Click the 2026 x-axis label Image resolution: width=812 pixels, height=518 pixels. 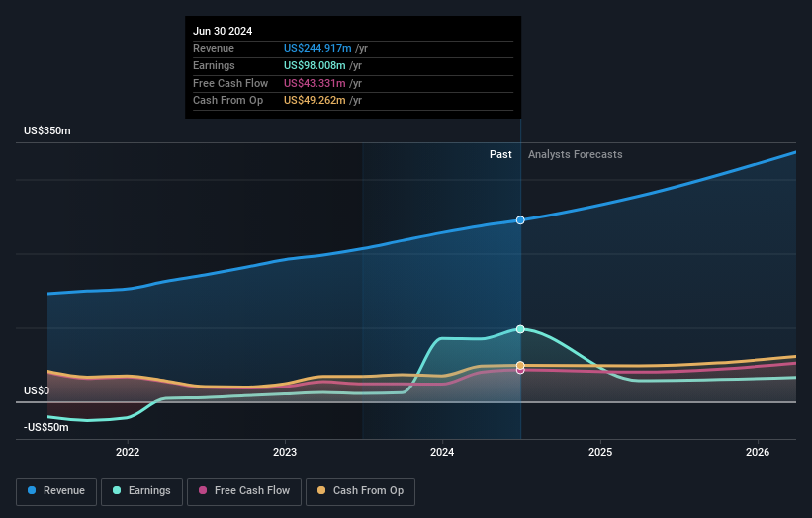point(758,453)
